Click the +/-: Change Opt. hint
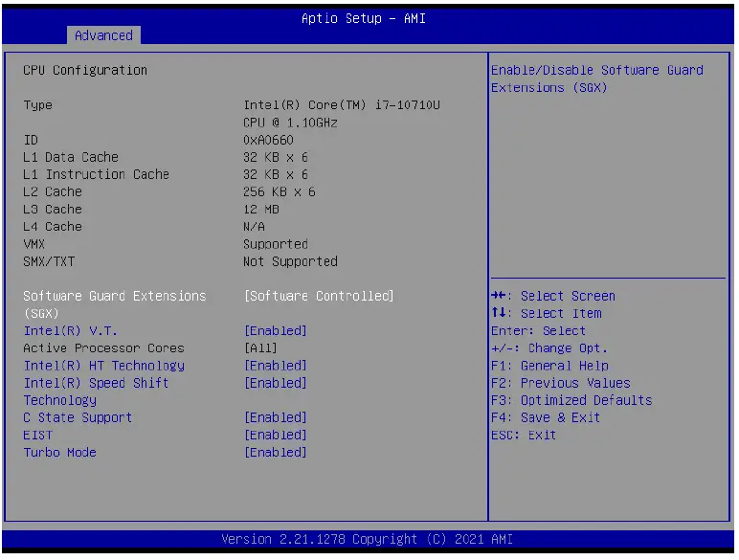The width and height of the screenshot is (739, 560). 549,348
